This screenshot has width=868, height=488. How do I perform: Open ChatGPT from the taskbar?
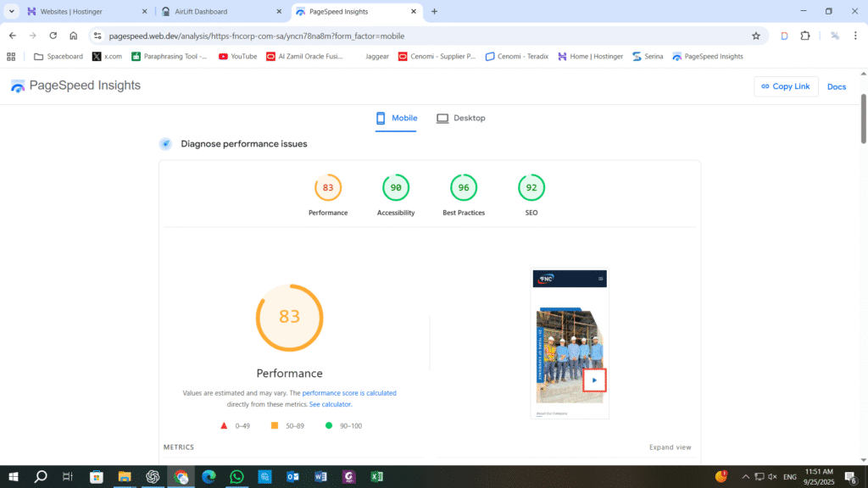tap(153, 477)
